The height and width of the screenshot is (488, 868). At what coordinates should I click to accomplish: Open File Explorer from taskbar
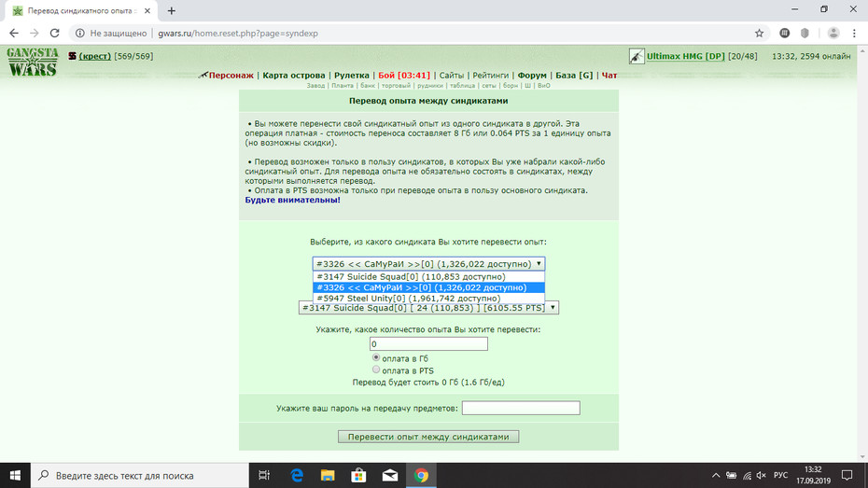(328, 475)
